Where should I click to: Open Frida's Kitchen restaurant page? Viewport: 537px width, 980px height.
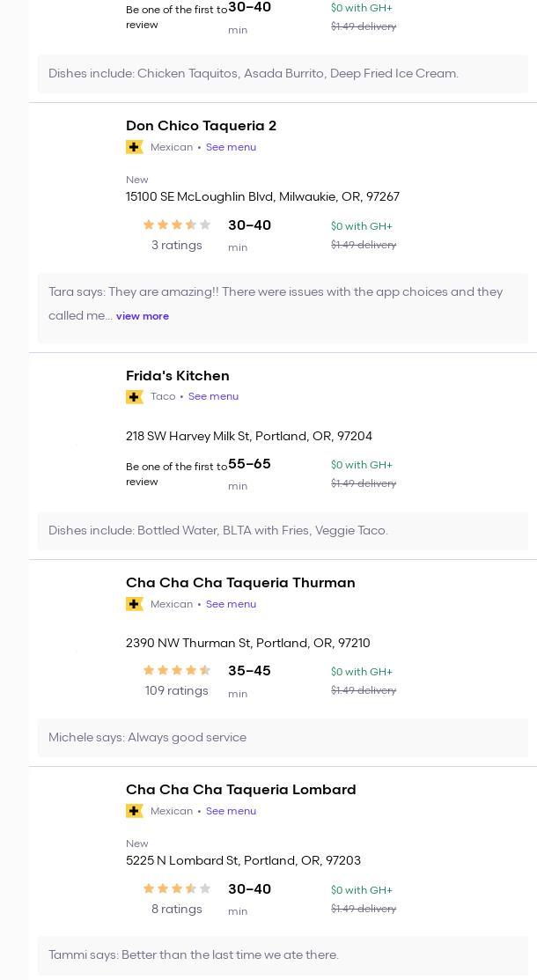pos(177,376)
